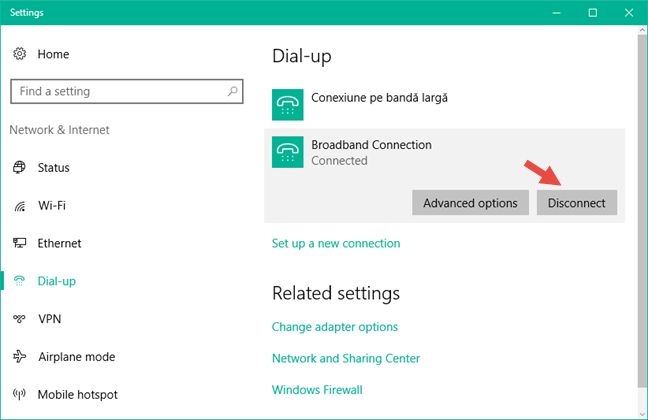
Task: Open Airplane mode via plane icon
Action: (19, 356)
